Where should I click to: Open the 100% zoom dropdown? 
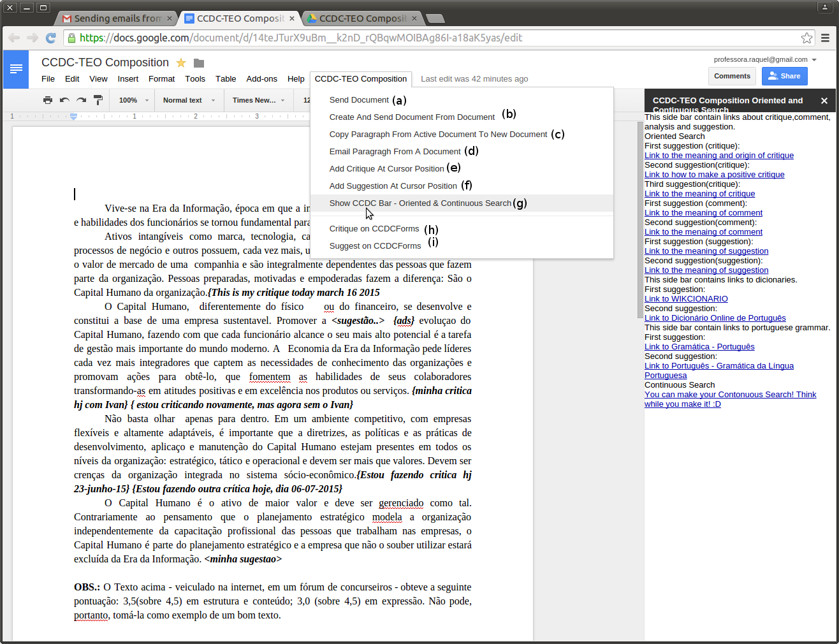coord(132,100)
